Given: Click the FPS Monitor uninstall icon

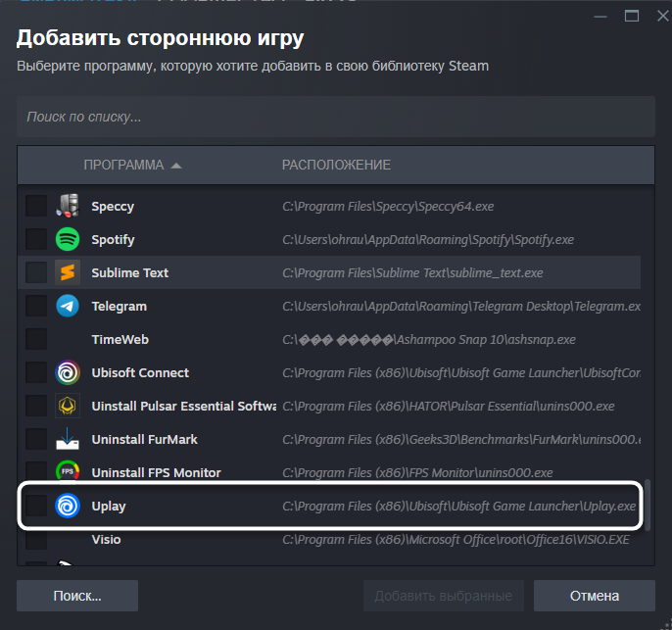Looking at the screenshot, I should pyautogui.click(x=68, y=472).
